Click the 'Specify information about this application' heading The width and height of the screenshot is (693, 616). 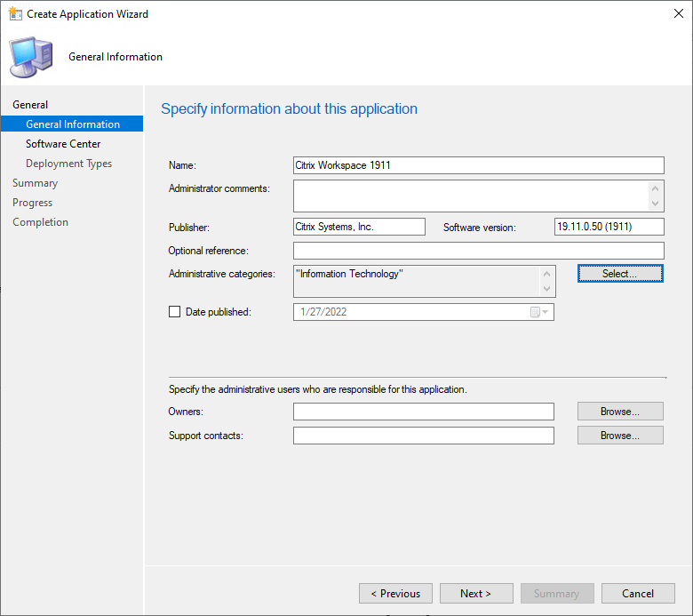coord(289,108)
